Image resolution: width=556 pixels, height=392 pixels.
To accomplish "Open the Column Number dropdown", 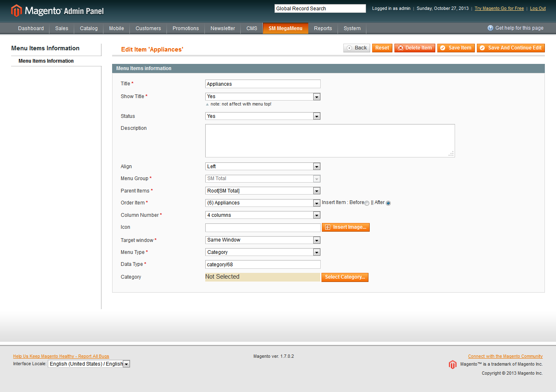I will click(x=263, y=215).
